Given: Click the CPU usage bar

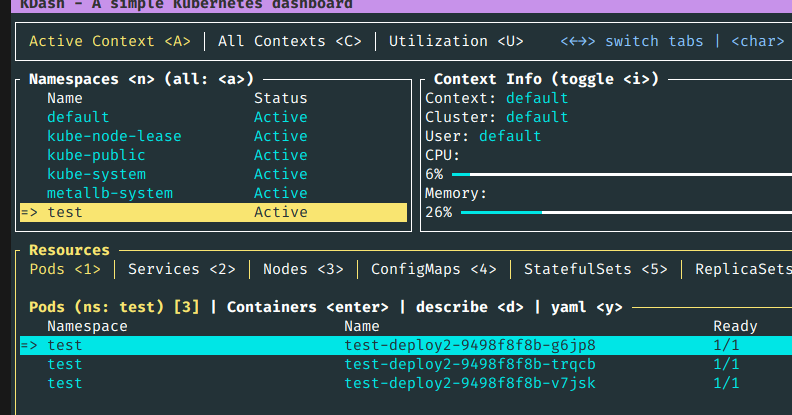Looking at the screenshot, I should (620, 174).
